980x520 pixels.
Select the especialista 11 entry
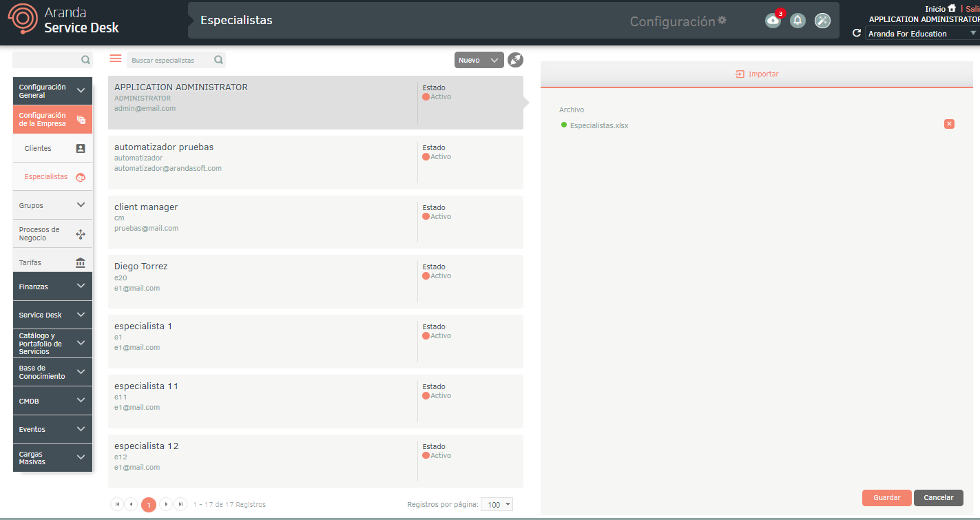315,402
